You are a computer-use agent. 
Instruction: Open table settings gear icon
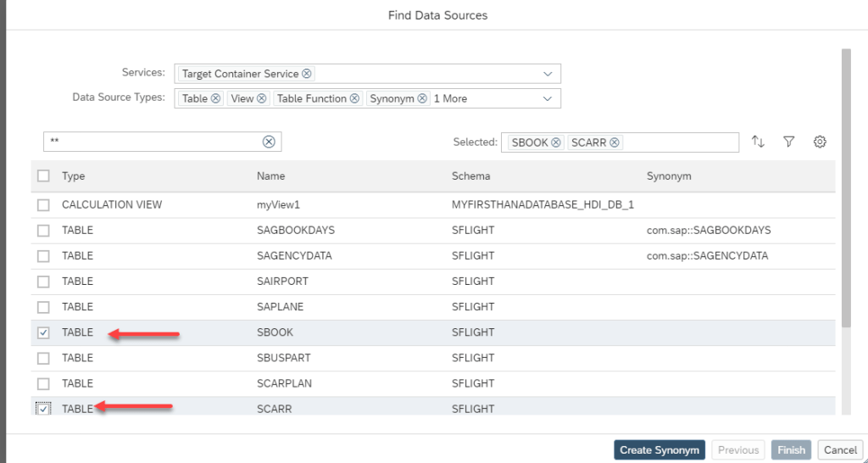(820, 142)
